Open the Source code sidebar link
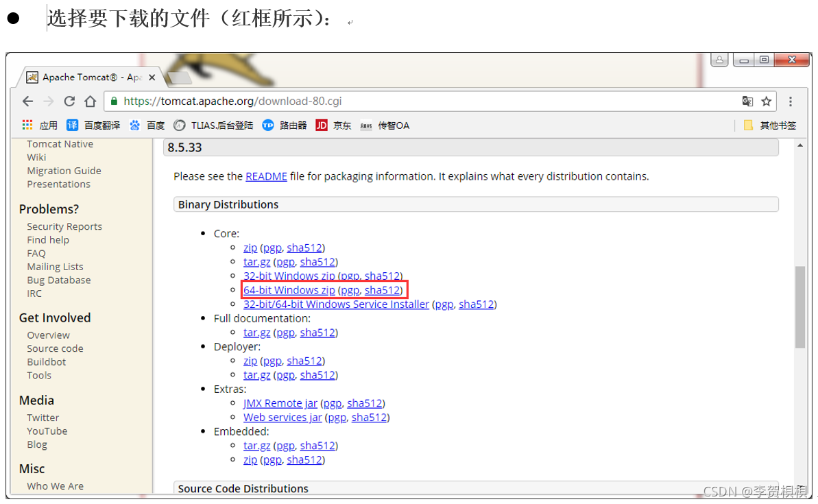Screen dimensions: 818x504 point(56,348)
